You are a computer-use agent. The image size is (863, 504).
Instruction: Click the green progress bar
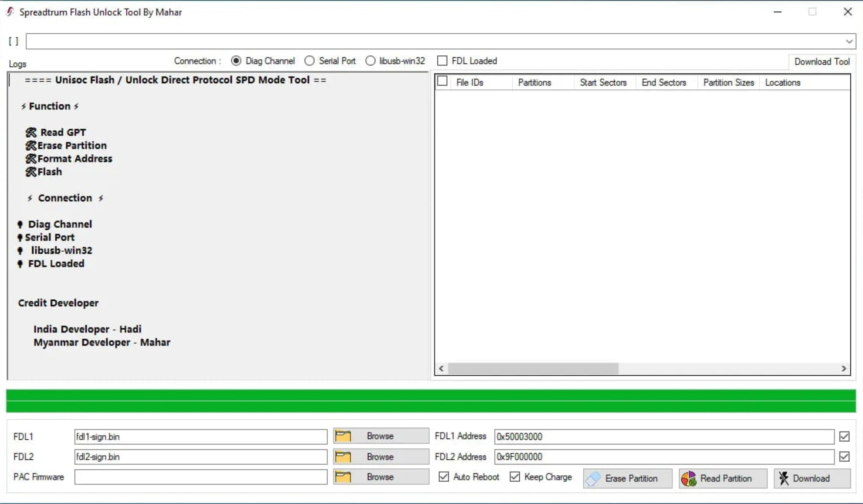tap(431, 401)
